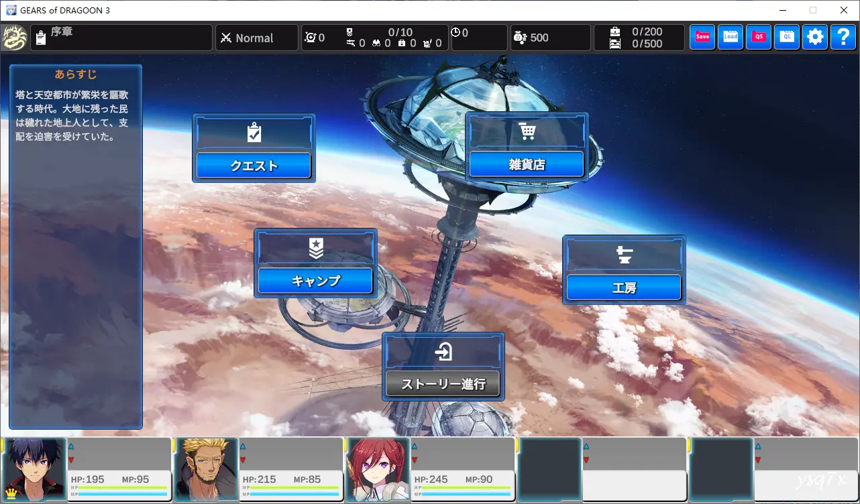
Task: Click the shopping cart icon
Action: coord(527,131)
